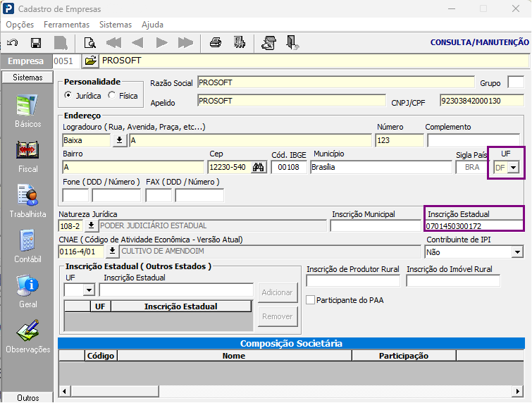This screenshot has width=532, height=403.
Task: Click the Empresa code field 0051
Action: coord(66,61)
